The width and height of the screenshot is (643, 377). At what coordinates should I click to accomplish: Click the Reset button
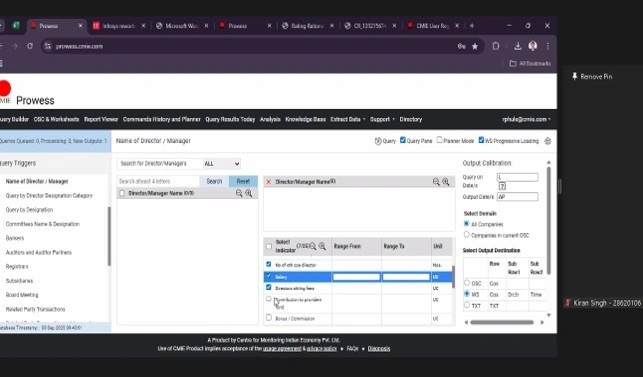point(243,181)
